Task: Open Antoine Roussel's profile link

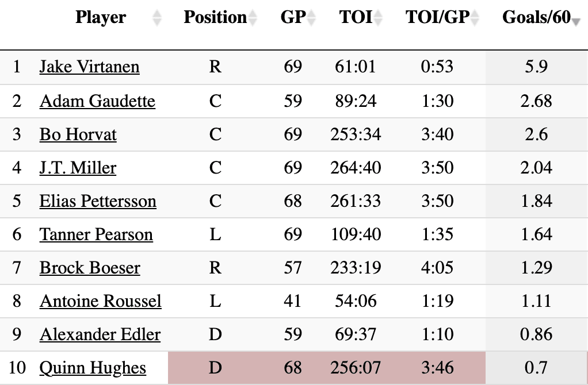Action: tap(100, 301)
